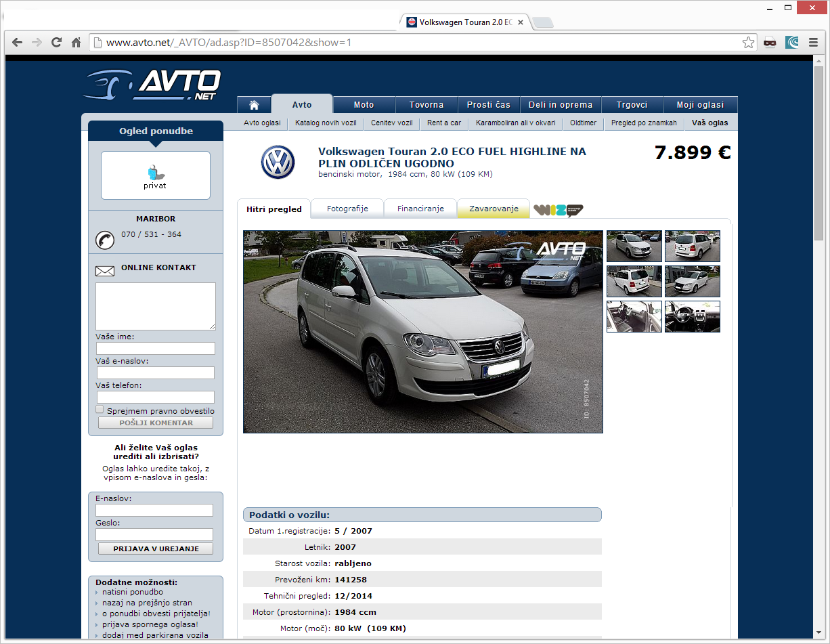Focus the Geslo password field
830x644 pixels.
click(154, 534)
